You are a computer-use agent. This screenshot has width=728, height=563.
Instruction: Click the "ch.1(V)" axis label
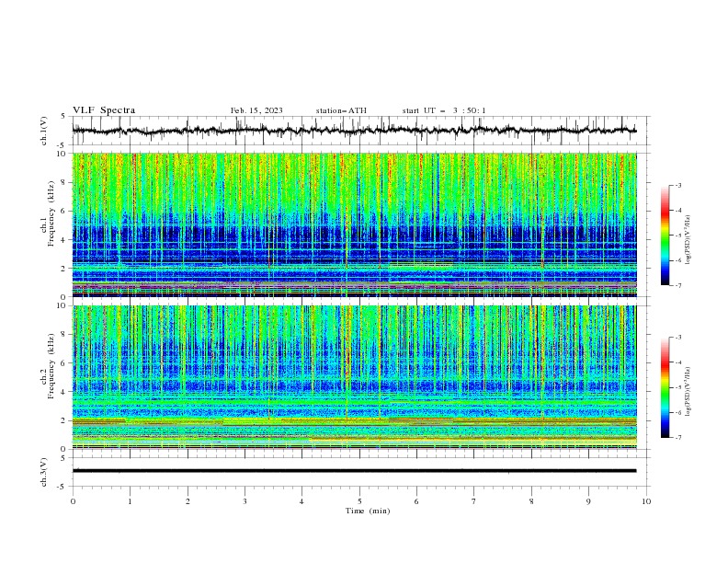(44, 131)
